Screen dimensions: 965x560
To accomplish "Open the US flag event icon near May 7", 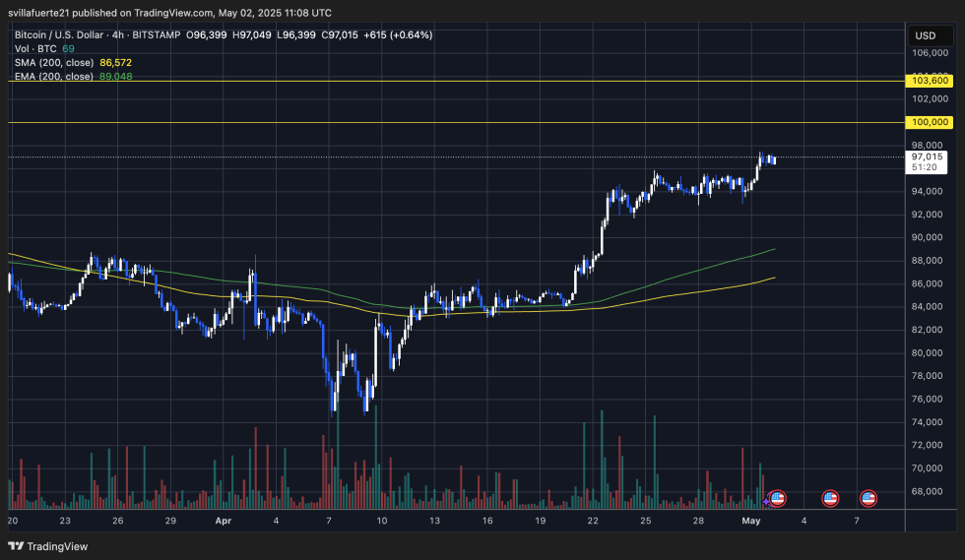I will click(x=868, y=499).
